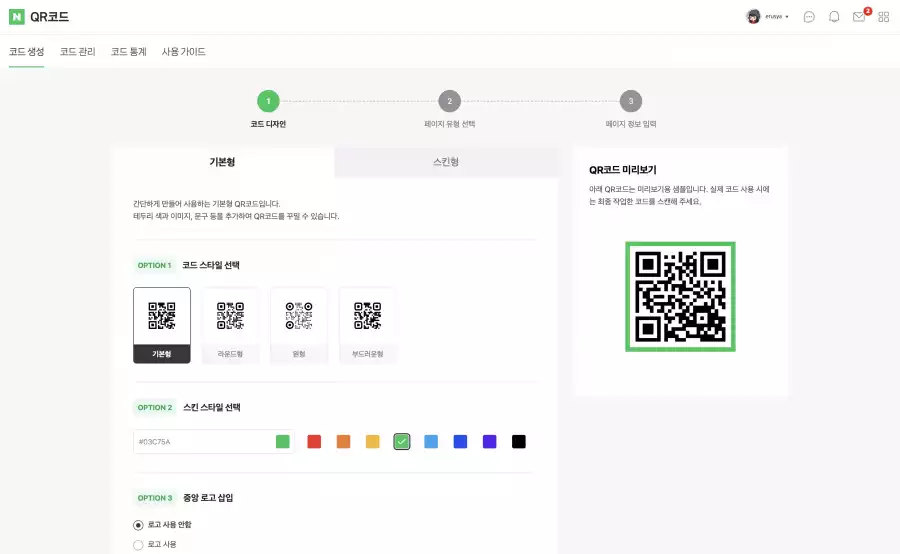The height and width of the screenshot is (554, 900).
Task: Expand the user account dropdown arrow
Action: pyautogui.click(x=787, y=17)
